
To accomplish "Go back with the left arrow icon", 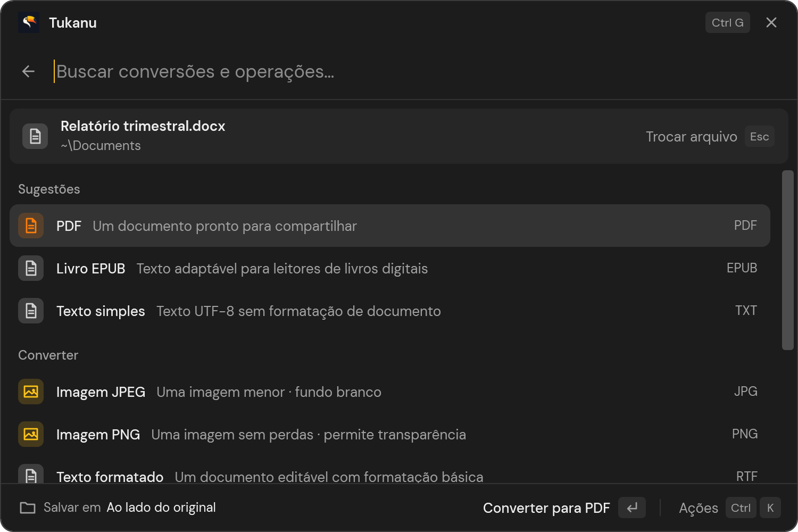I will pos(28,71).
